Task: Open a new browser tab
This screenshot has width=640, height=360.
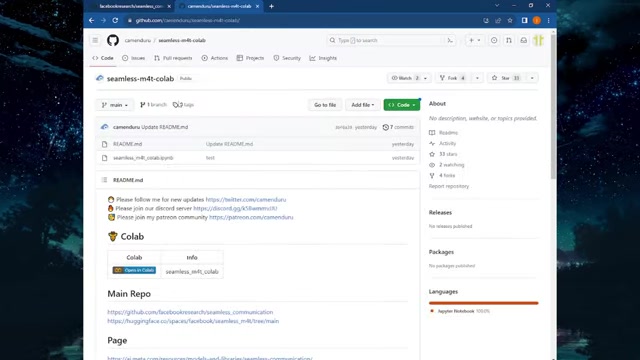Action: (271, 6)
